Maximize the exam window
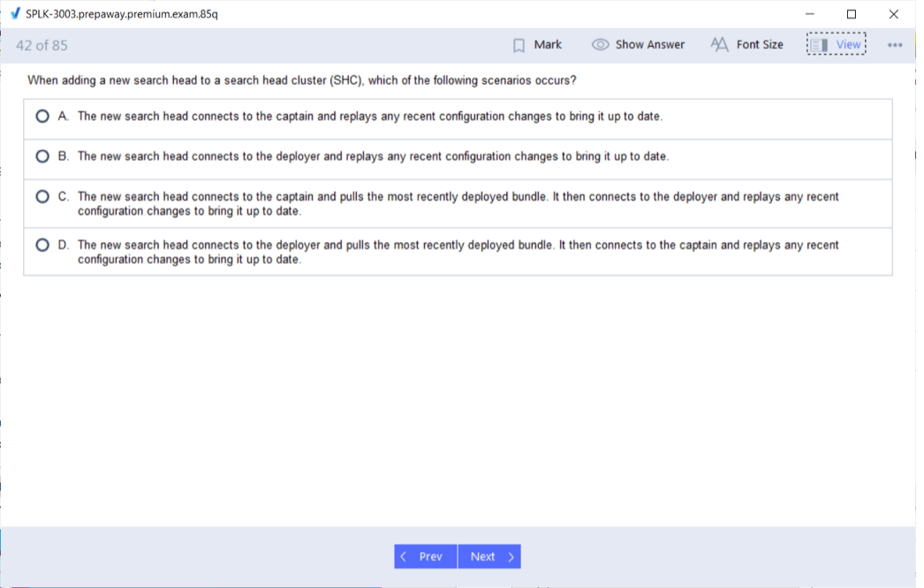 851,14
